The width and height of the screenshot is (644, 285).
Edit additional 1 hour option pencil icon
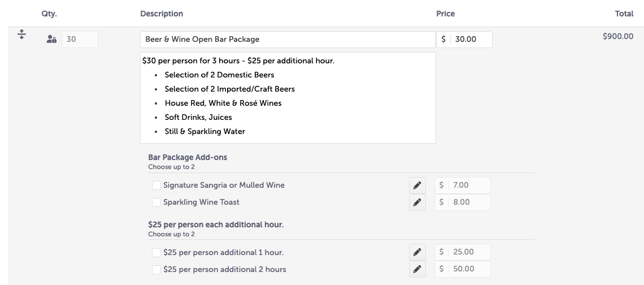click(417, 252)
